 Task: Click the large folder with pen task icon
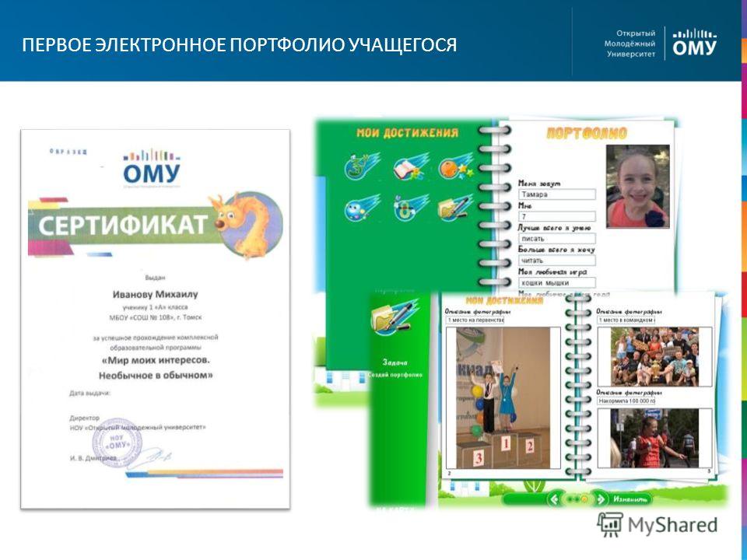point(395,317)
